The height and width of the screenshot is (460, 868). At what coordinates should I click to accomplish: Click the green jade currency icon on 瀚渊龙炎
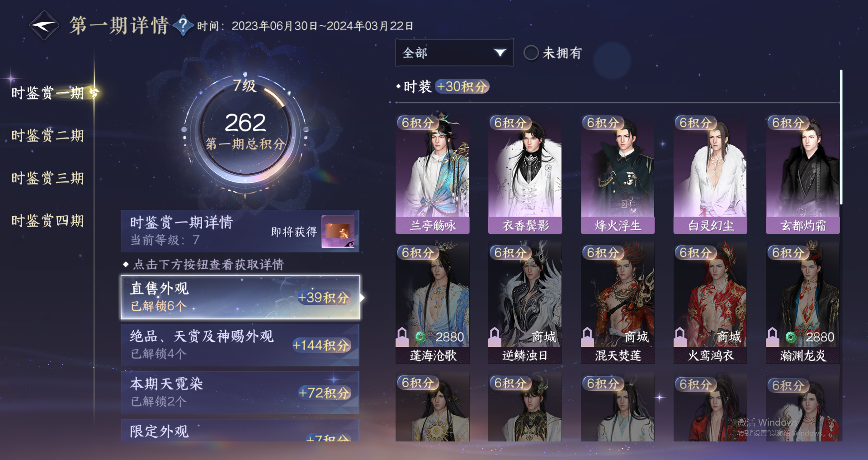click(791, 337)
